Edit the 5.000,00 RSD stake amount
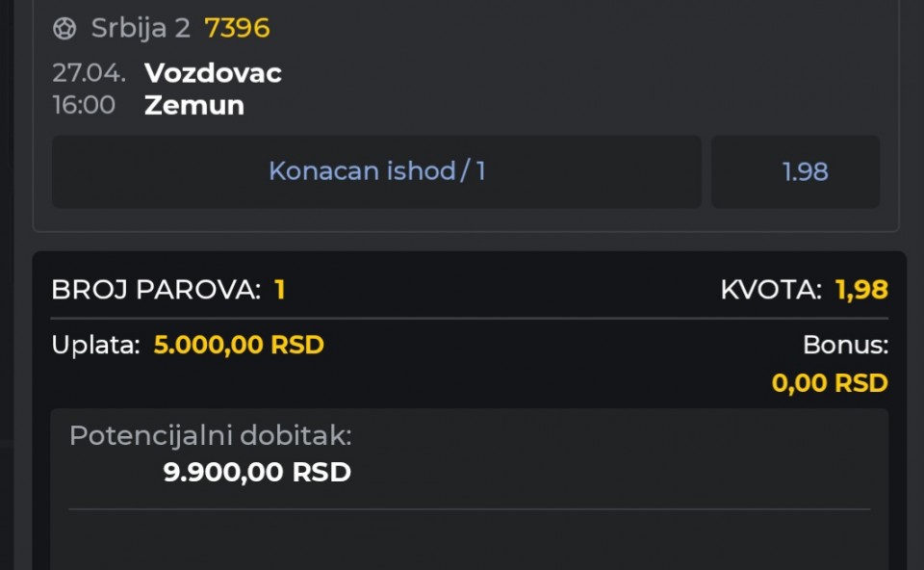924x570 pixels. click(x=239, y=345)
